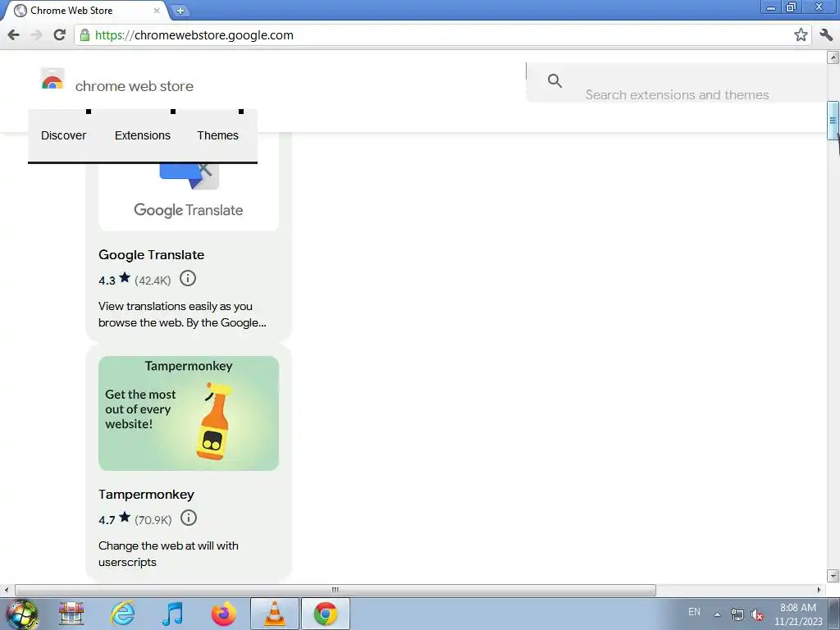Open the Tampermonkey extension title
Image resolution: width=840 pixels, height=630 pixels.
146,495
